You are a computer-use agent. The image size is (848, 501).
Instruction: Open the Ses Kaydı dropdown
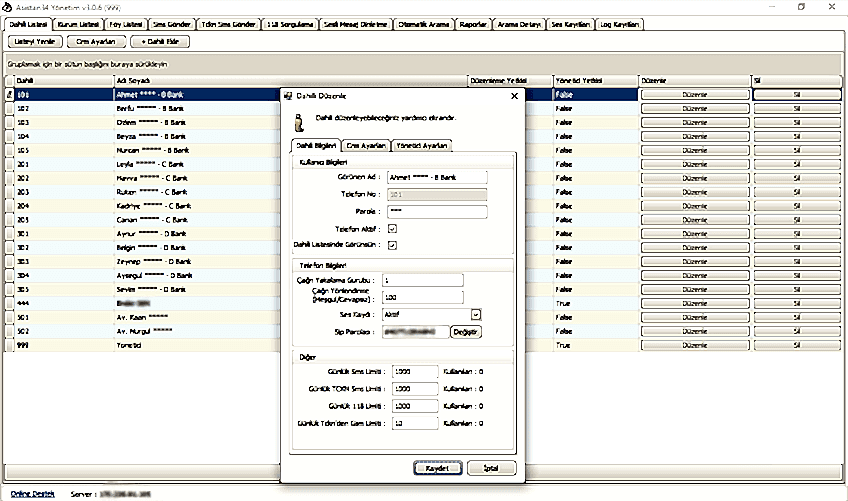(x=476, y=314)
